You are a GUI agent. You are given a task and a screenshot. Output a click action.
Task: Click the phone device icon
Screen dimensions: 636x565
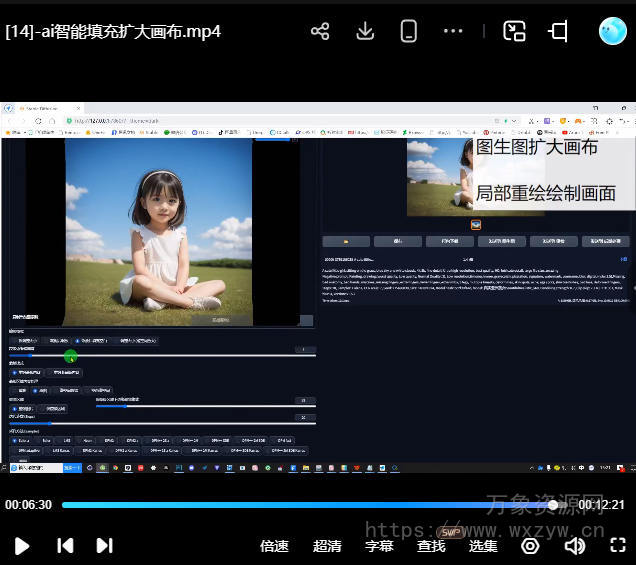408,31
